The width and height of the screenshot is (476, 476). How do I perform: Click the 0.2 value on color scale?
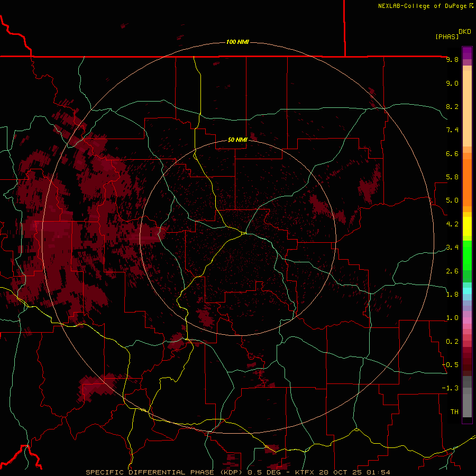[452, 342]
